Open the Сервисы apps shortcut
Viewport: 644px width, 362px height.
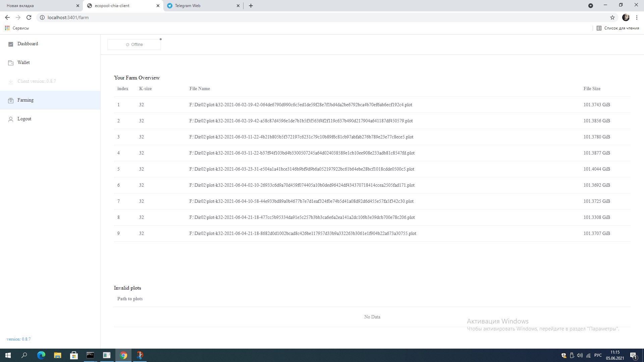tap(17, 28)
